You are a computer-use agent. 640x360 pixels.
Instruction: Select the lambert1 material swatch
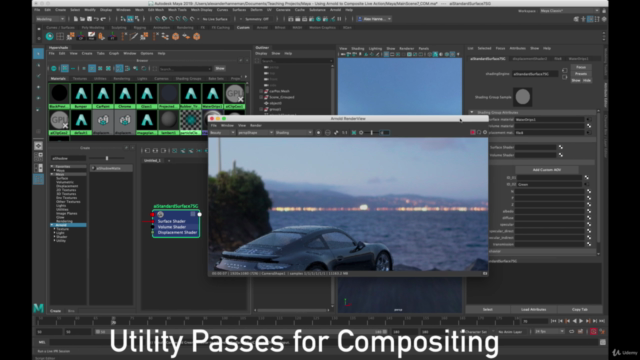[x=169, y=122]
